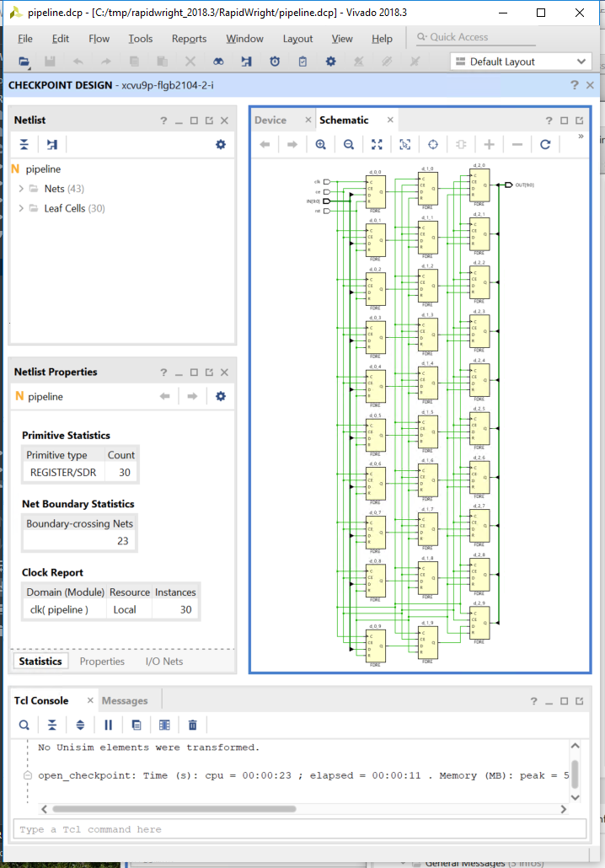Click the Undo arrow in main toolbar

pyautogui.click(x=78, y=62)
